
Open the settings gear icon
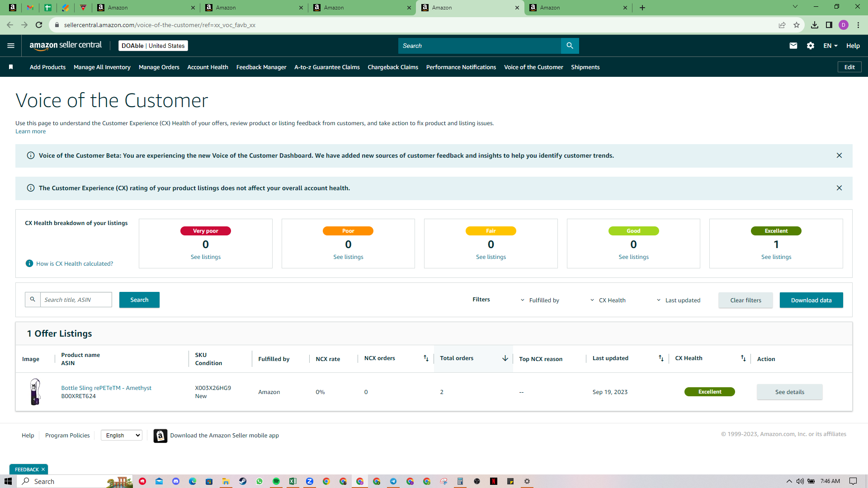(811, 46)
